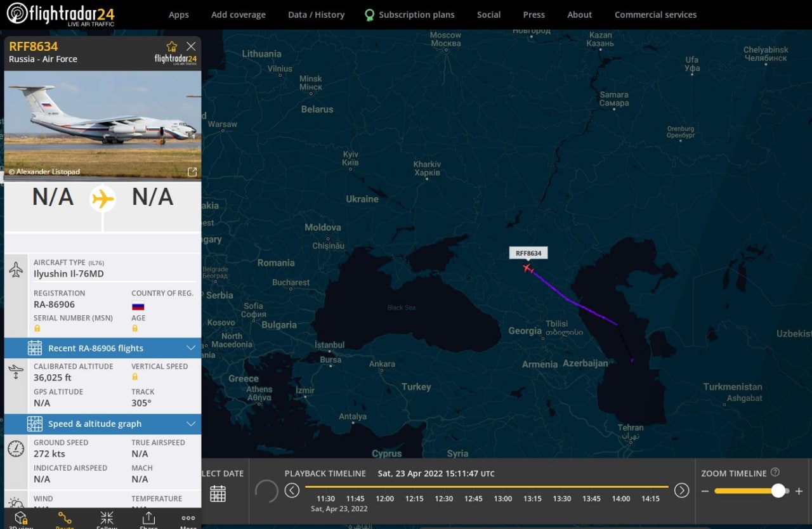
Task: Zoom in timeline with plus icon
Action: click(x=799, y=491)
